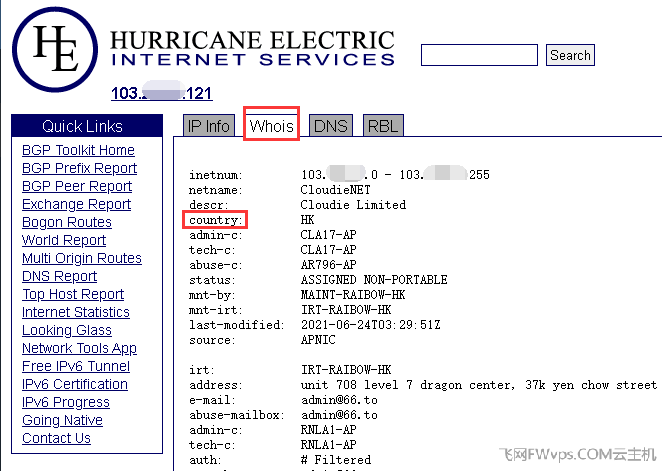The image size is (662, 471).
Task: Open IPv6 Progress link
Action: tap(66, 402)
